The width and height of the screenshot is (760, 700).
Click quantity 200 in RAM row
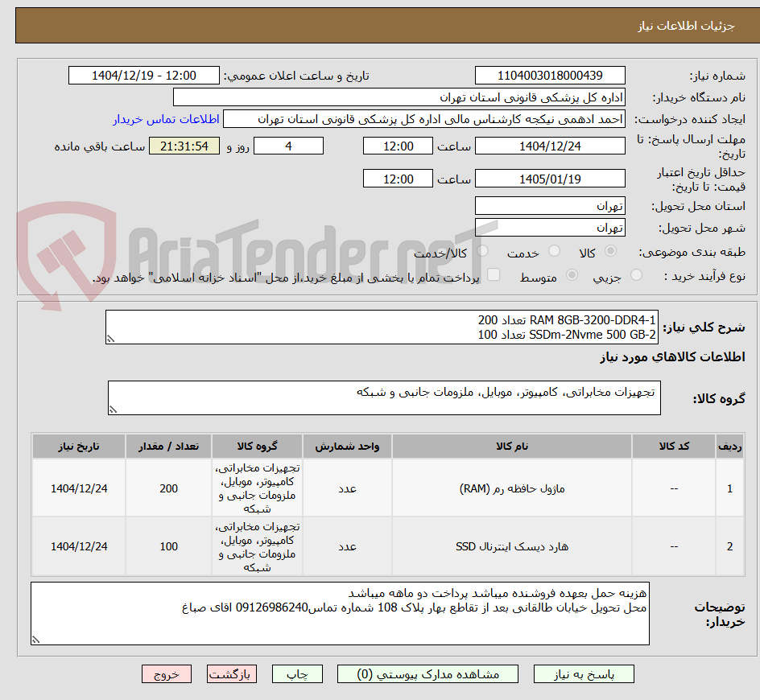click(x=169, y=488)
